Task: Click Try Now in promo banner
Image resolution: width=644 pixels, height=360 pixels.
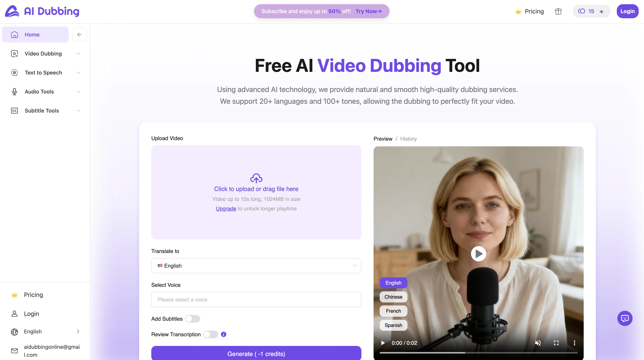Action: [368, 11]
